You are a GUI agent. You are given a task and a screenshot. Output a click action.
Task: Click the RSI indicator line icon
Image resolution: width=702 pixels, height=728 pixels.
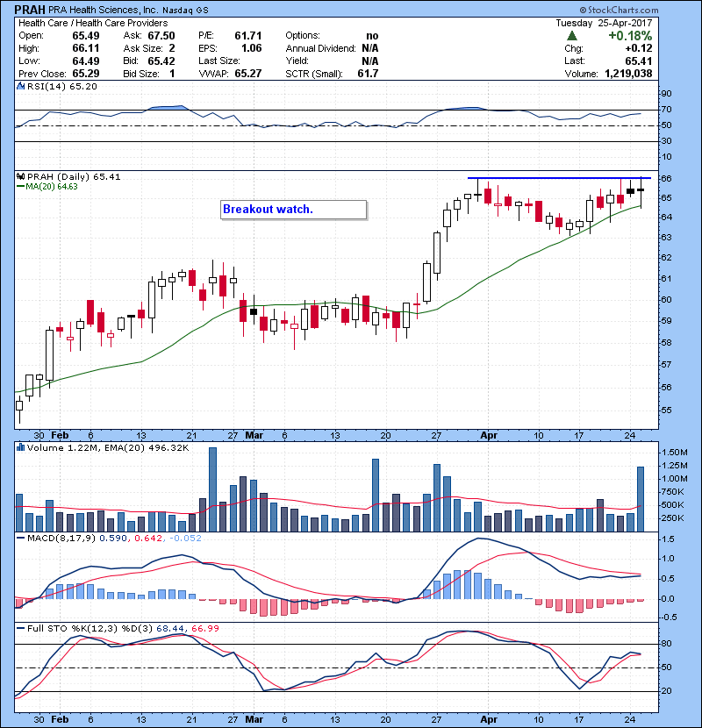point(20,86)
